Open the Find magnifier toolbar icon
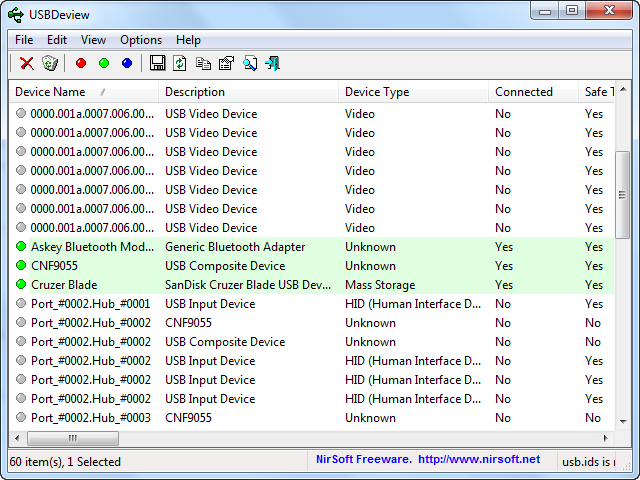Image resolution: width=640 pixels, height=480 pixels. [x=250, y=63]
